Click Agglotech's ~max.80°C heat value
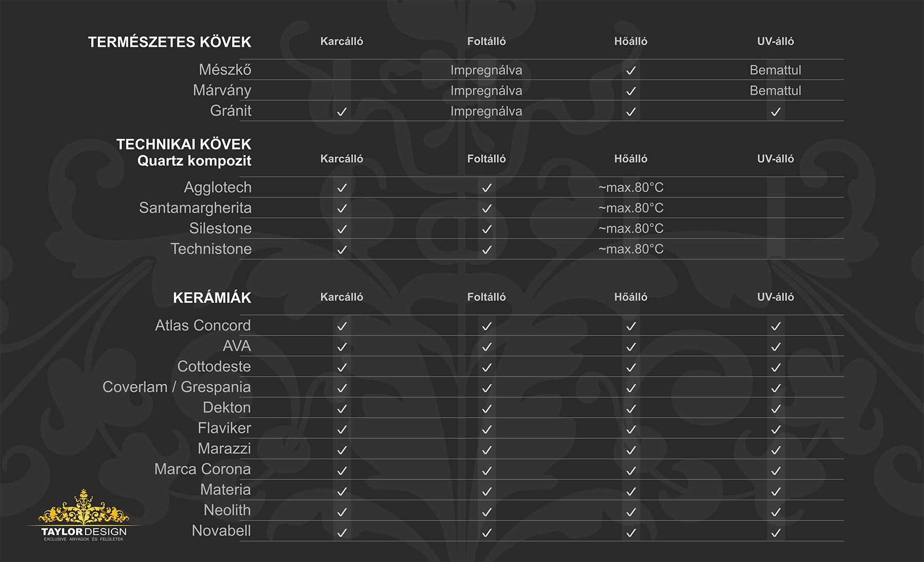 tap(631, 188)
